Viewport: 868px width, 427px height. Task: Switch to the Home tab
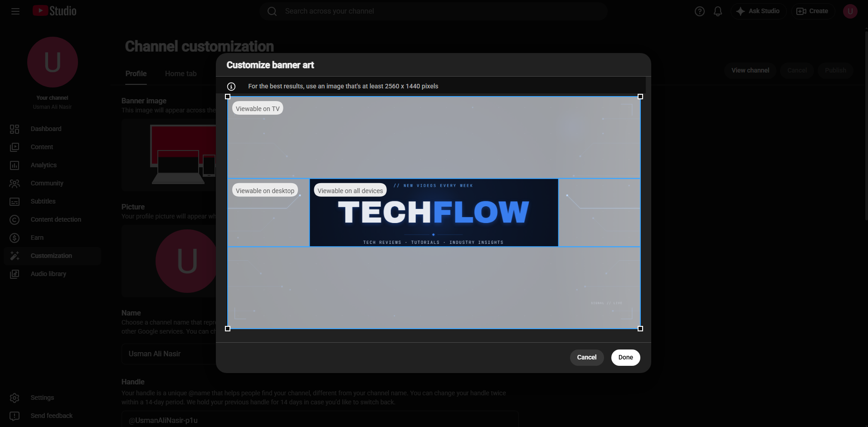point(181,74)
